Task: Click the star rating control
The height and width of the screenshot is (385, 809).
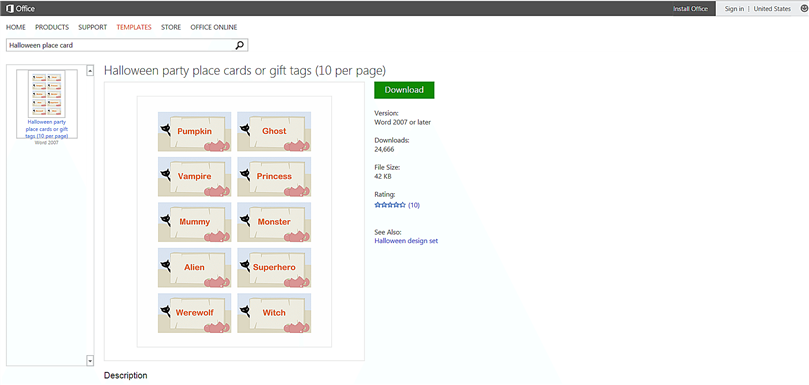Action: pyautogui.click(x=390, y=205)
